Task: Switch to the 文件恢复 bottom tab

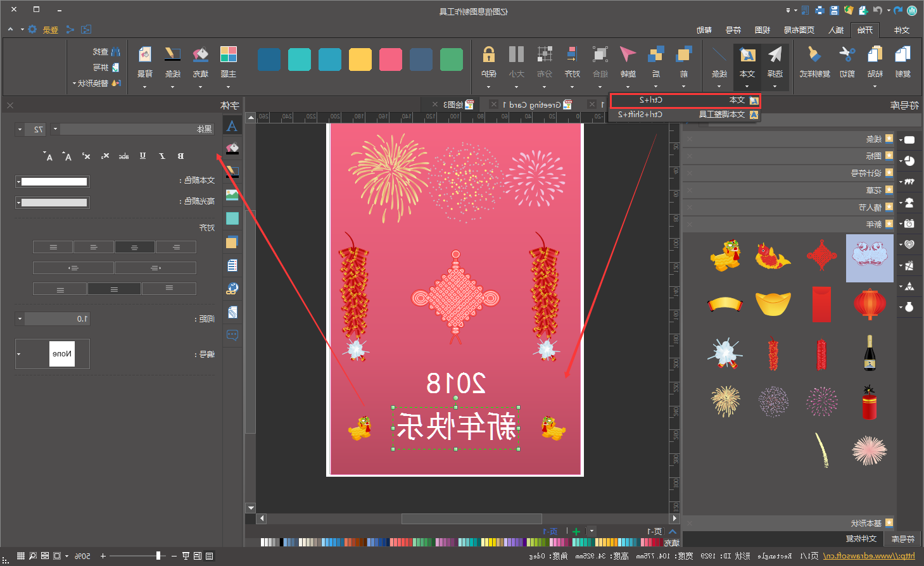Action: (861, 539)
